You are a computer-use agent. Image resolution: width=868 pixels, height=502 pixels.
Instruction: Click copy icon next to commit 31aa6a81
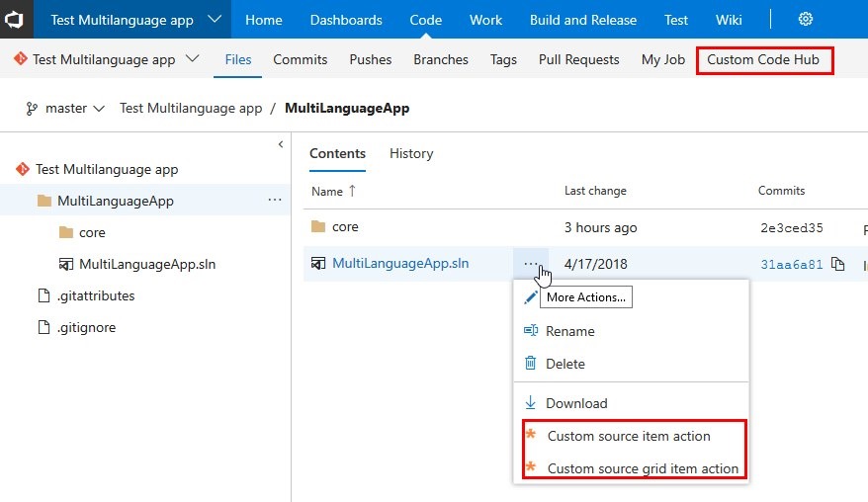[x=838, y=264]
